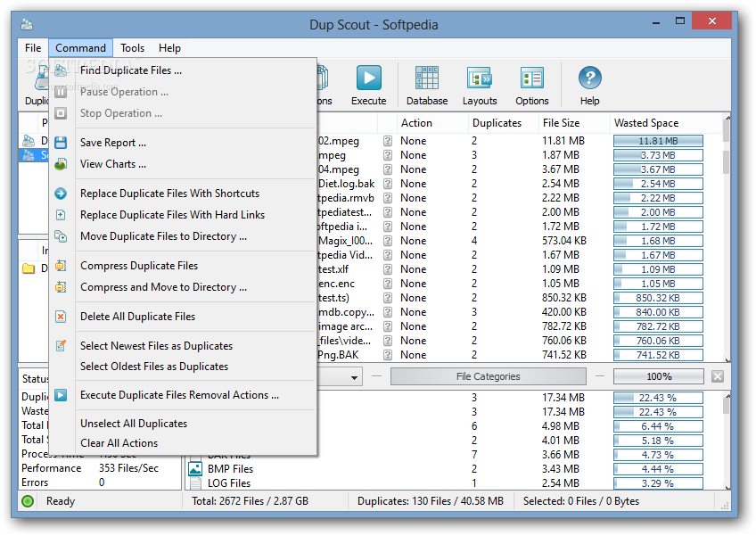Screen dimensions: 756x536
Task: Click the Dup Scout title bar app icon
Action: [x=27, y=24]
